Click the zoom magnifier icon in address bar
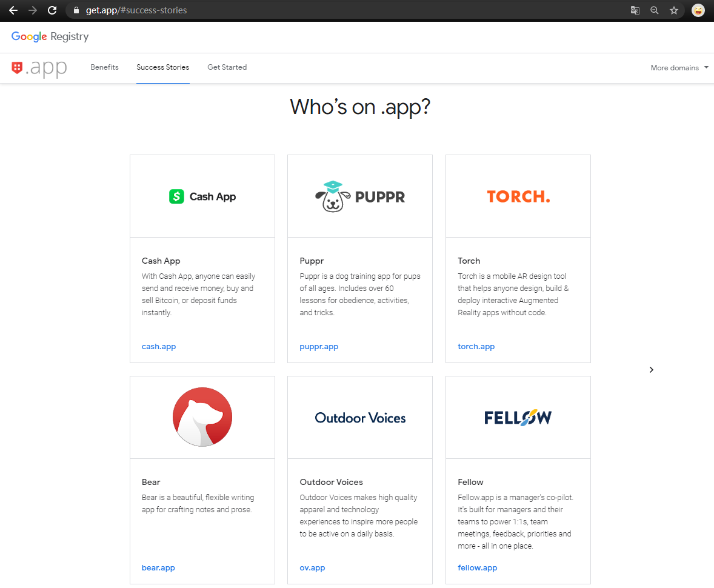714x588 pixels. click(655, 10)
